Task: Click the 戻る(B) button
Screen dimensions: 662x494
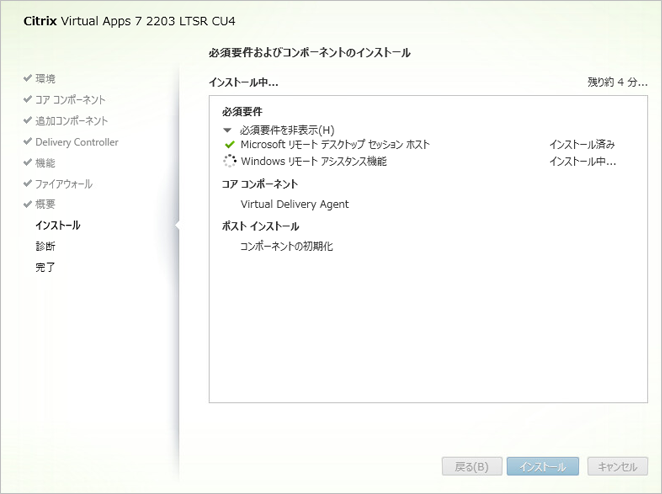Action: pyautogui.click(x=472, y=467)
